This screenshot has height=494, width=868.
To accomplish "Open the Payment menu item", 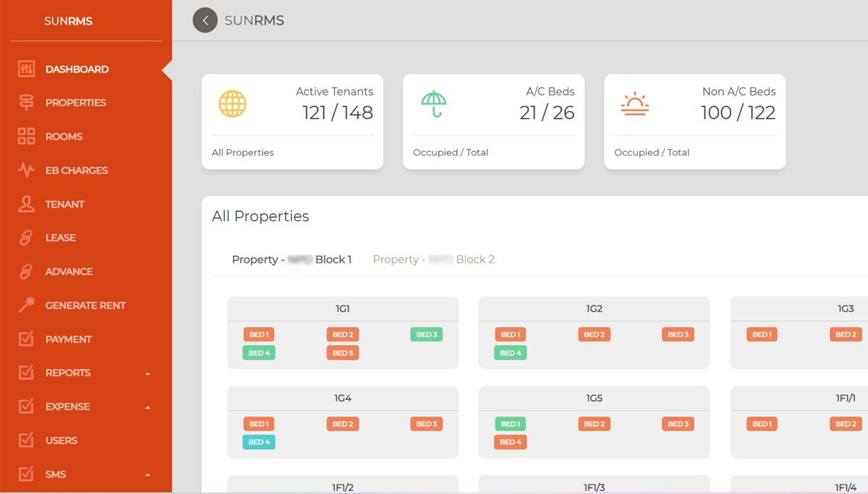I will point(69,338).
